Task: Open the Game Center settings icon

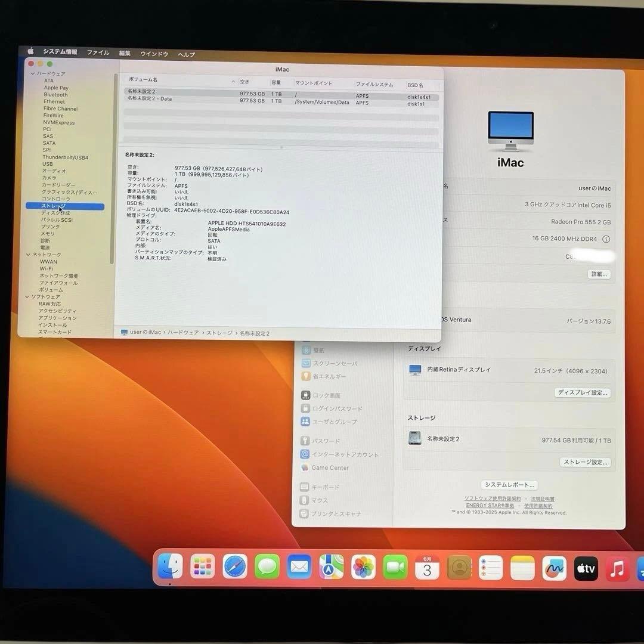Action: coord(306,467)
